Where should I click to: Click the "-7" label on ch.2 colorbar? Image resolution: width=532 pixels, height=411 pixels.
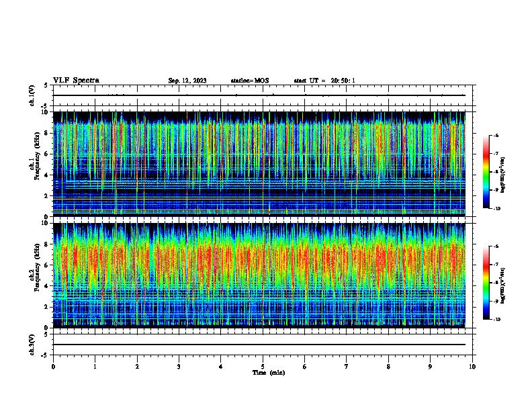click(x=496, y=265)
